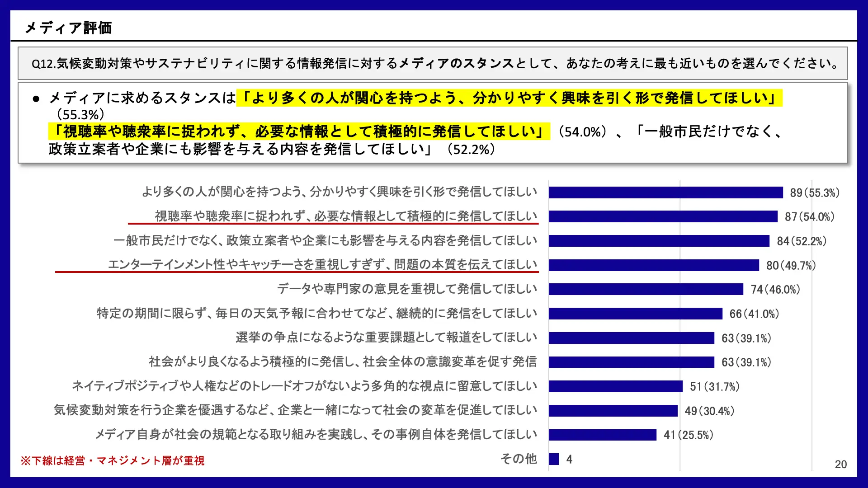Click the bar labeled 80(49.7%)

[x=654, y=265]
